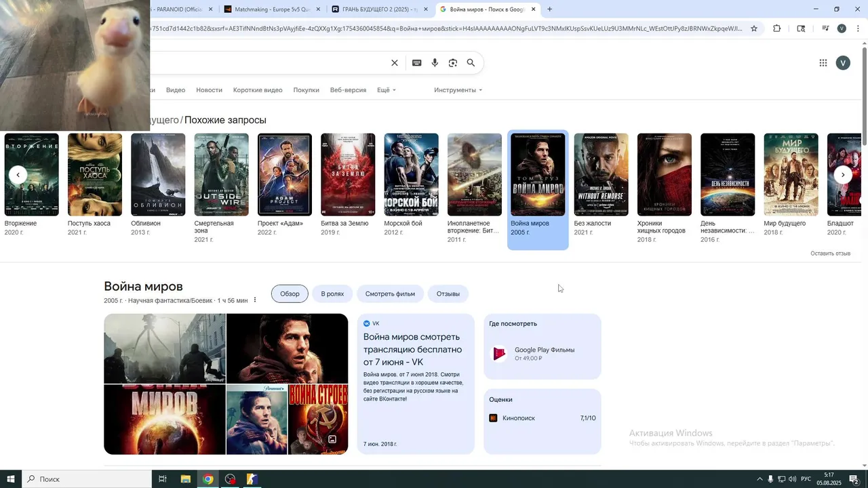
Task: Click the magnifier search button
Action: [471, 63]
